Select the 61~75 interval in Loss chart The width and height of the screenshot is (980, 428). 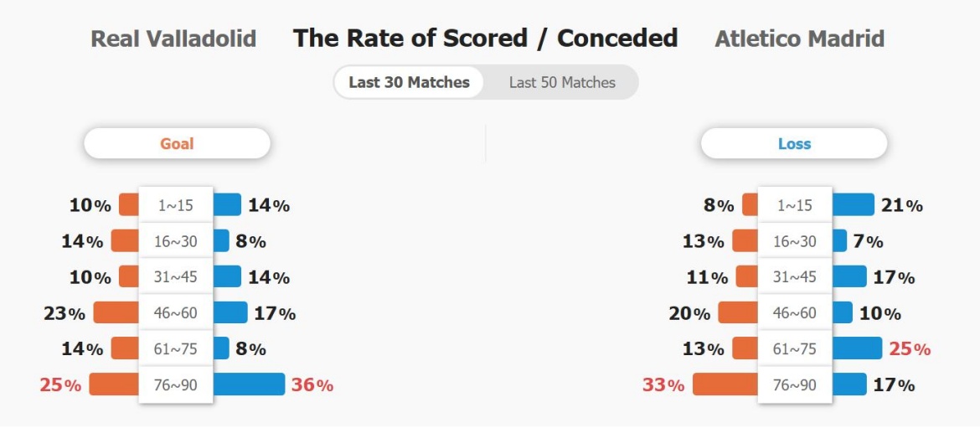point(794,348)
